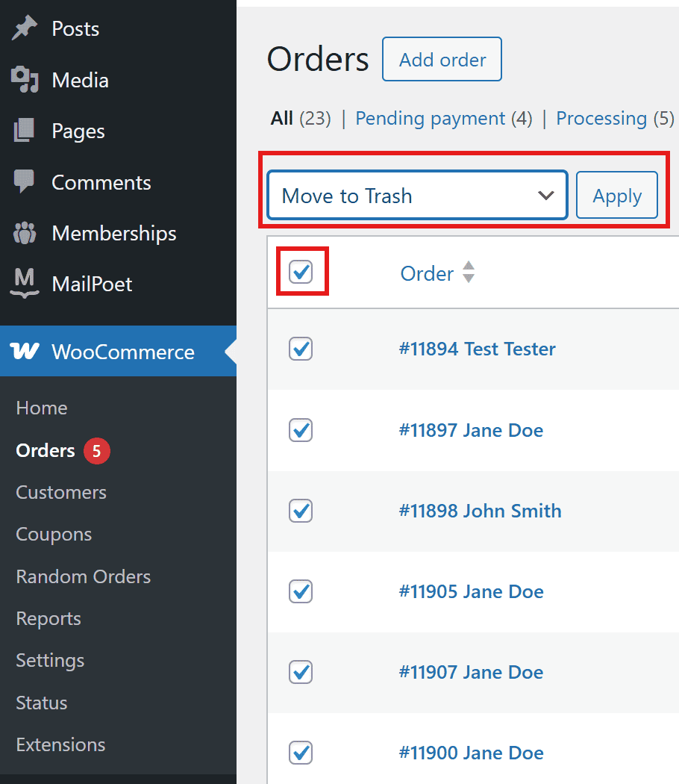
Task: Uncheck order #11894 Test Tester
Action: [x=300, y=349]
